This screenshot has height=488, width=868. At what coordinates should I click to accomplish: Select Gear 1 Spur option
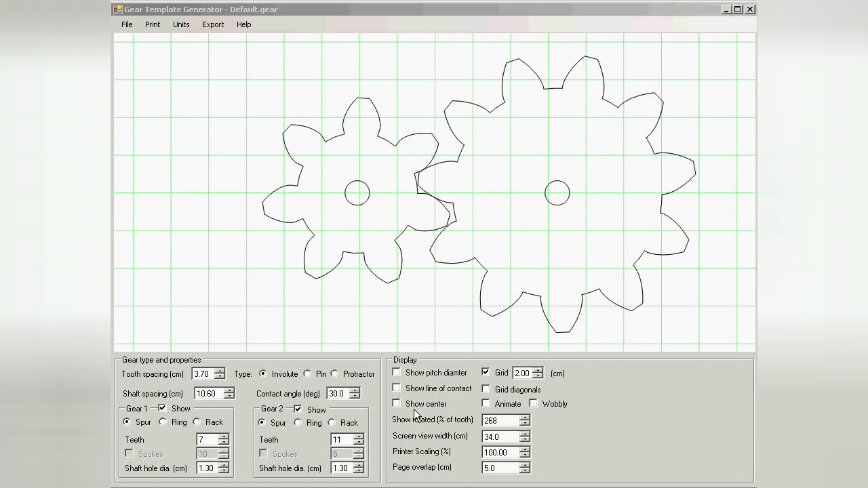pos(127,422)
